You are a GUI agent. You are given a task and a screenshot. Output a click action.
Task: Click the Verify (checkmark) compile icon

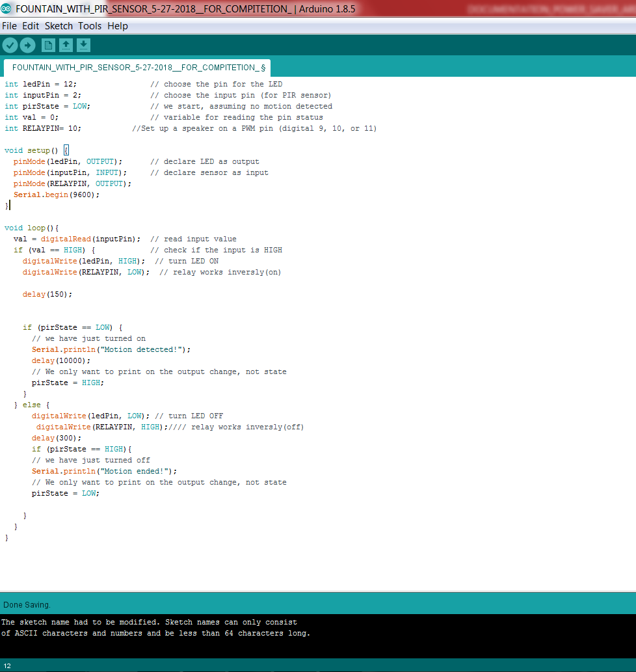10,45
